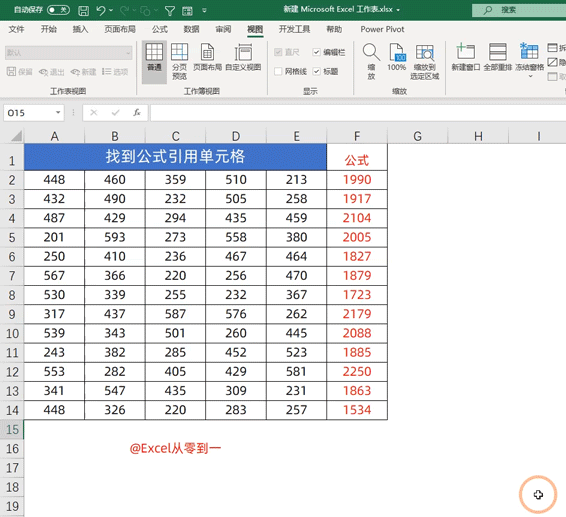Click the cell containing 593
The width and height of the screenshot is (566, 517).
(x=115, y=237)
